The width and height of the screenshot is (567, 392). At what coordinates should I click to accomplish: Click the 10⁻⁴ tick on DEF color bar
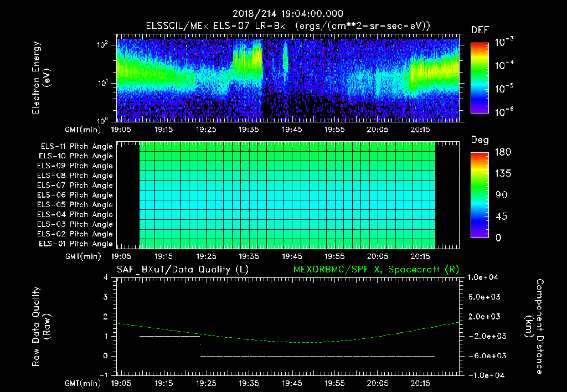[504, 65]
